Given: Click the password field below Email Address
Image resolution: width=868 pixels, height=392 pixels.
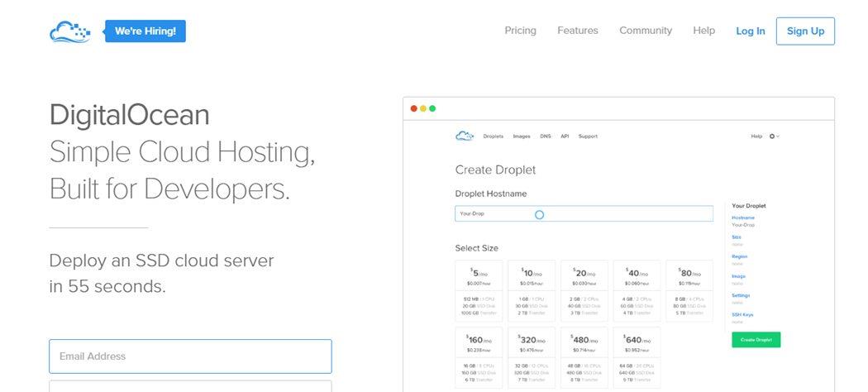Looking at the screenshot, I should [x=190, y=386].
